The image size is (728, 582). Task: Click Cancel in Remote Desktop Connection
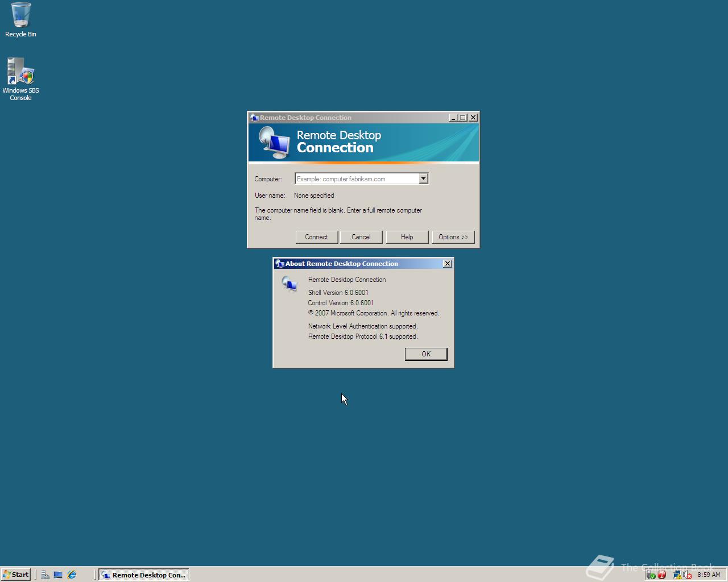pyautogui.click(x=361, y=237)
